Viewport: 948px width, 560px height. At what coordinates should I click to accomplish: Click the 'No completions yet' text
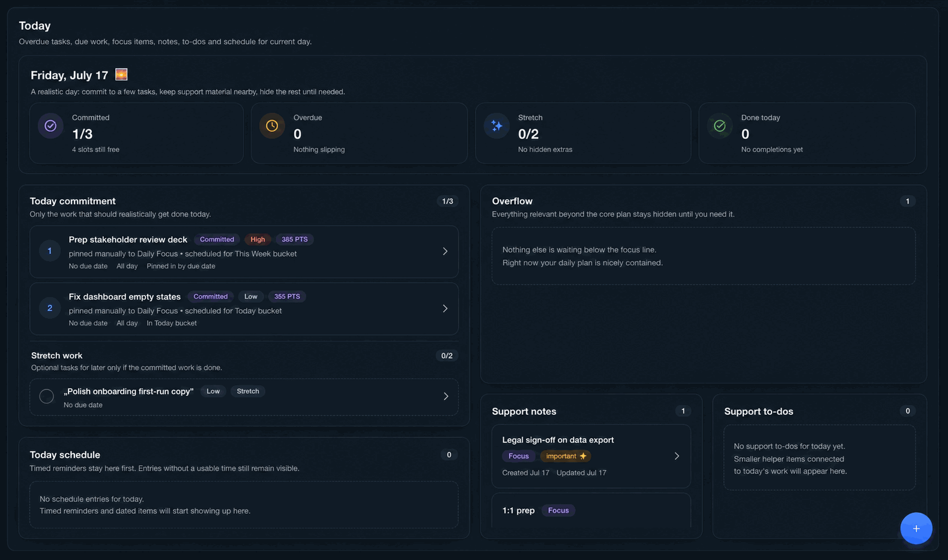771,149
